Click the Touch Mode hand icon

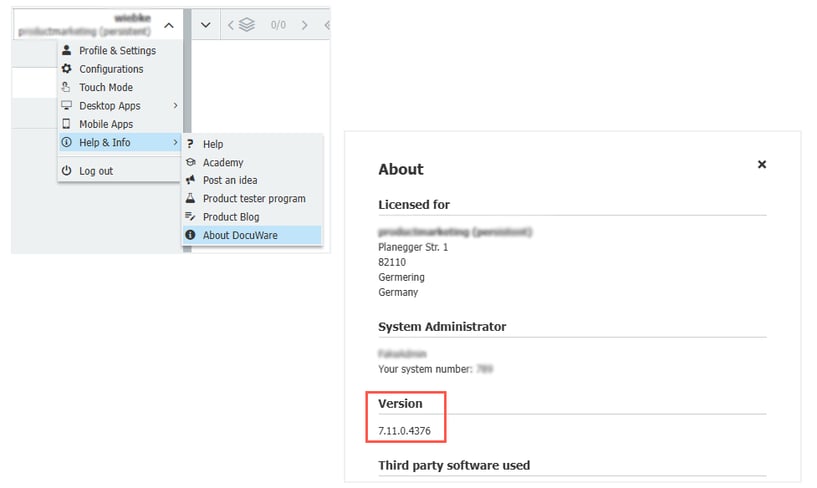point(67,88)
